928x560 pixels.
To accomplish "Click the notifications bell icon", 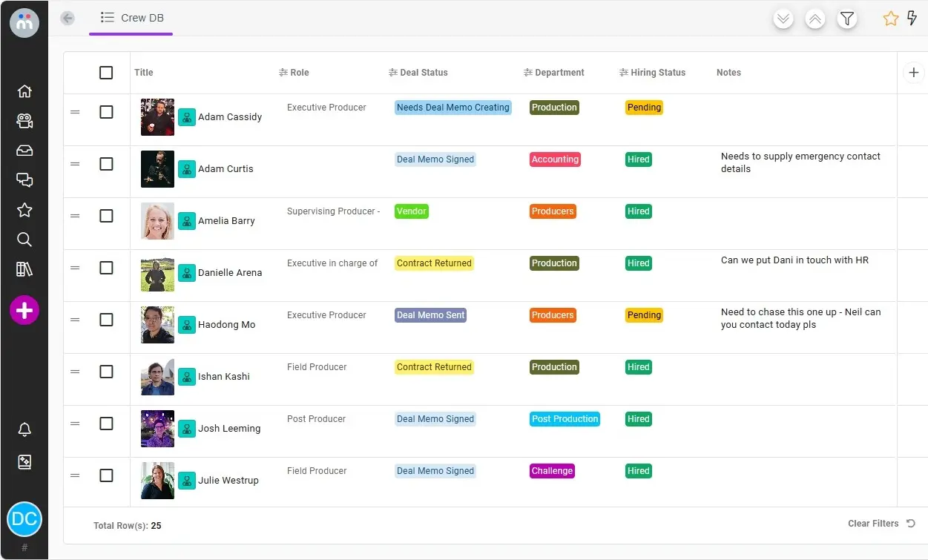I will pos(24,430).
